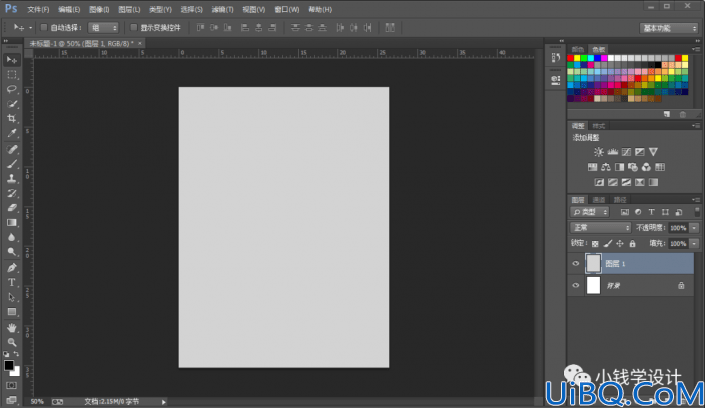Open the status bar info arrow
Screen dimensions: 705x408
164,402
